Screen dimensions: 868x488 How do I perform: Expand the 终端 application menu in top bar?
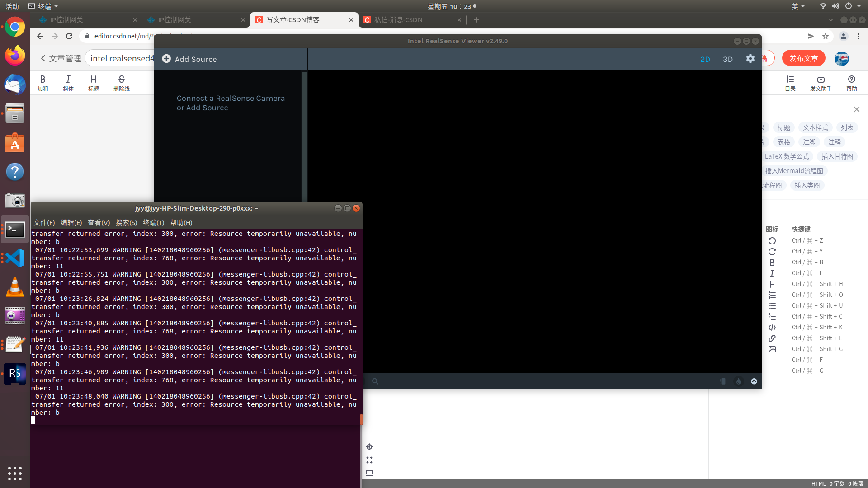point(44,6)
